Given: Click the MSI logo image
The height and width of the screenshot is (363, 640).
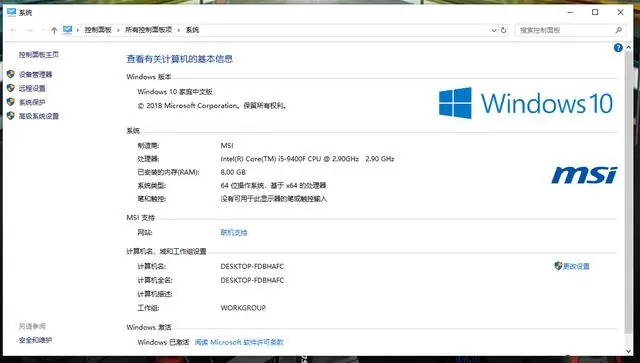Looking at the screenshot, I should pos(584,175).
